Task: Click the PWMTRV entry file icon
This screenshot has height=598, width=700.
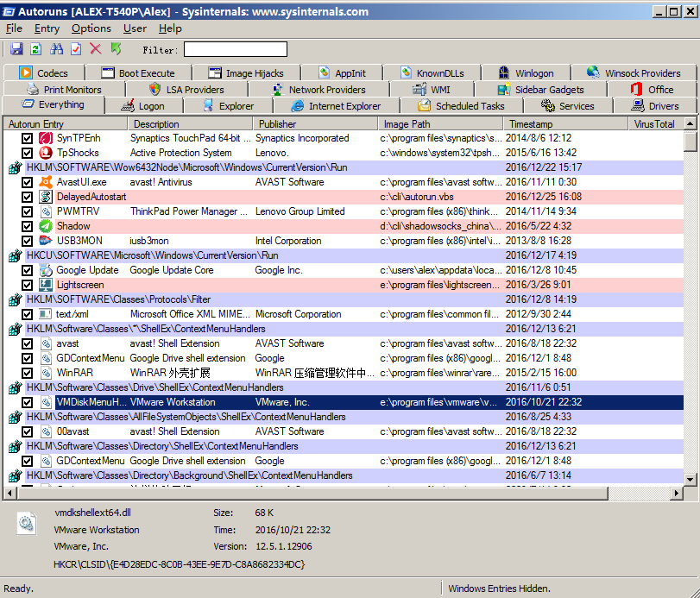Action: click(x=45, y=211)
